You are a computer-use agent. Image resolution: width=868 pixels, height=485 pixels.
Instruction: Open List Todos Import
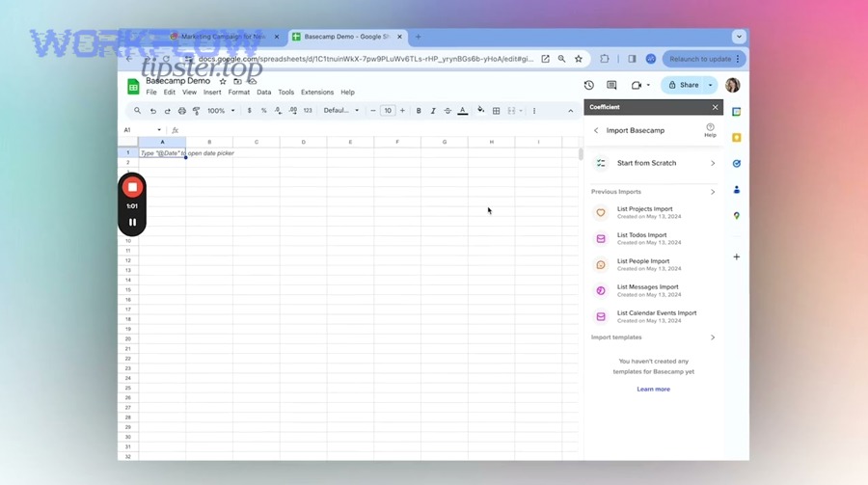[x=654, y=238]
